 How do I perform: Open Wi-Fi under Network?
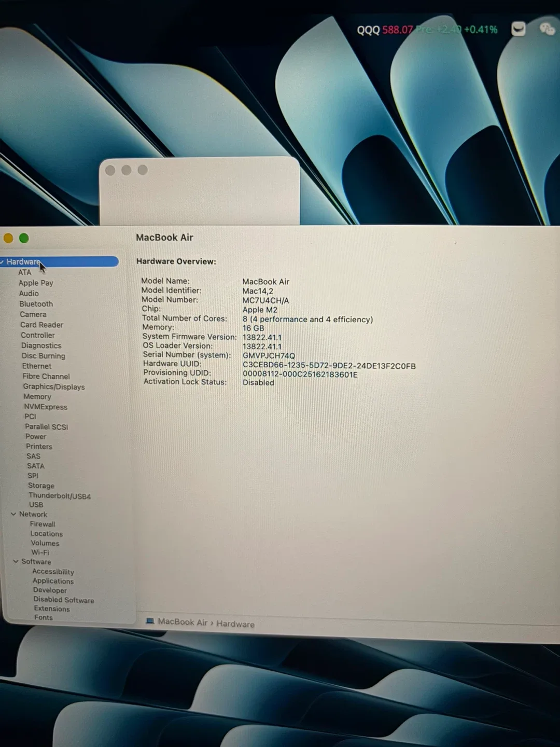tap(40, 552)
